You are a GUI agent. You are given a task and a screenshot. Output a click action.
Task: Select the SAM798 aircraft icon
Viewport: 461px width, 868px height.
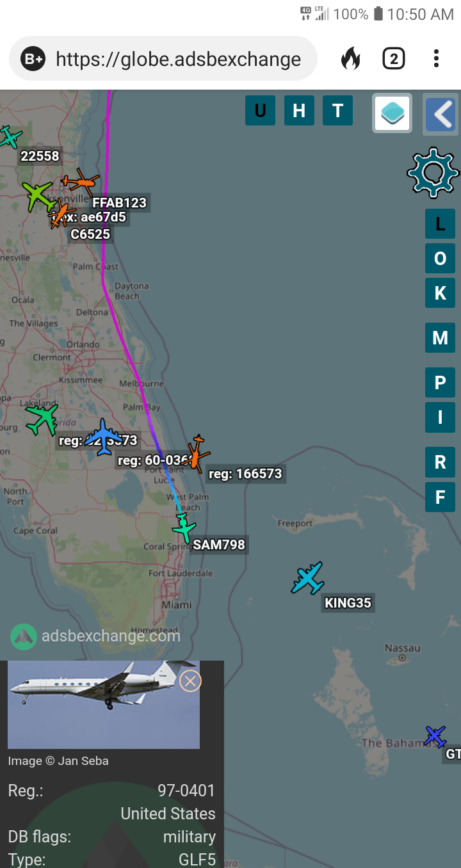[184, 528]
